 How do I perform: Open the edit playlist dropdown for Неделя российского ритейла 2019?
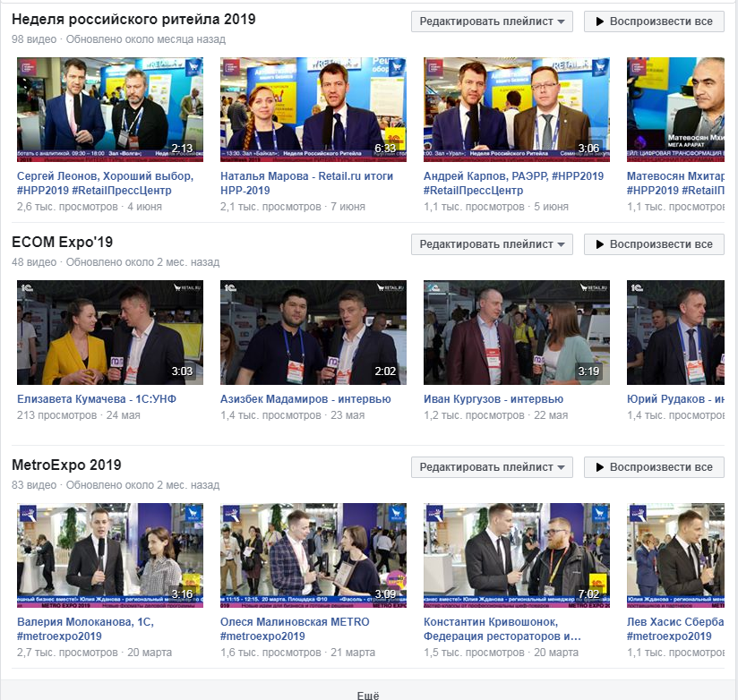click(x=492, y=21)
